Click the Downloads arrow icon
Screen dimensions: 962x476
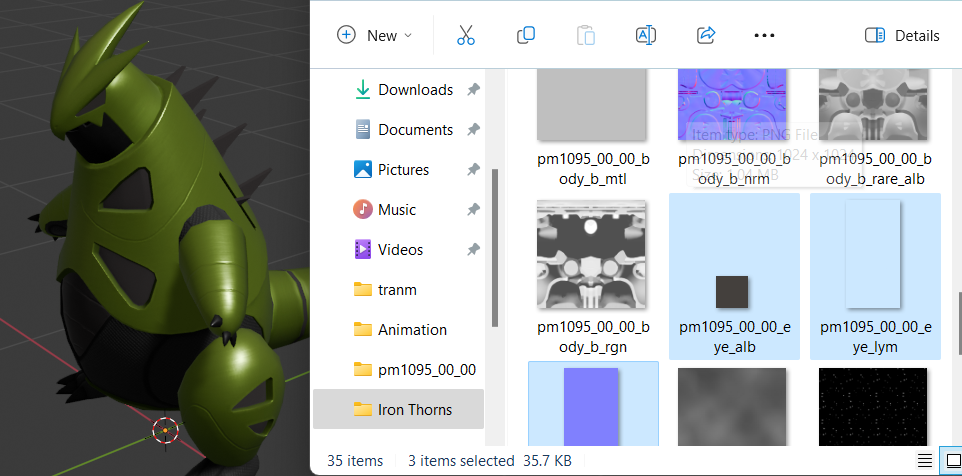[x=363, y=90]
